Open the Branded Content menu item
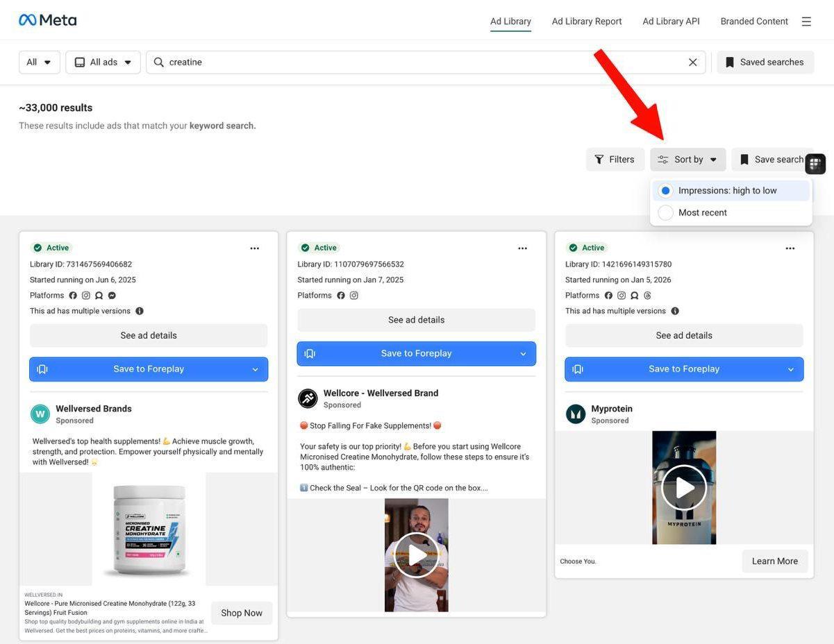The width and height of the screenshot is (834, 644). point(753,21)
